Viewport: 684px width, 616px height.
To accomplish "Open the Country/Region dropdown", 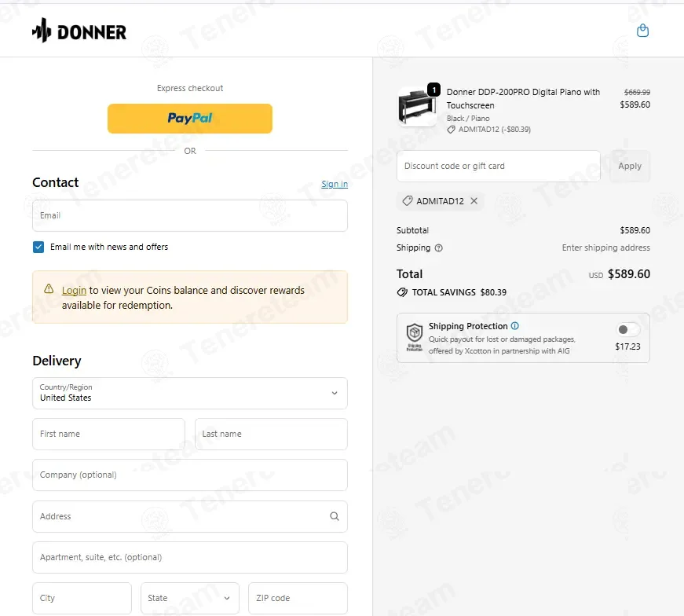I will (x=190, y=394).
